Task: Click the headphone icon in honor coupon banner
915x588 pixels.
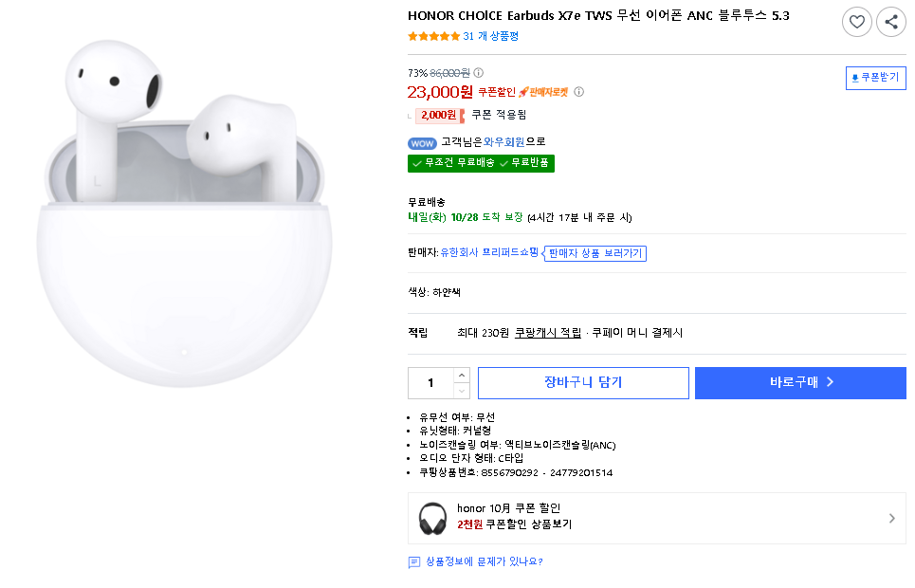Action: (x=432, y=518)
